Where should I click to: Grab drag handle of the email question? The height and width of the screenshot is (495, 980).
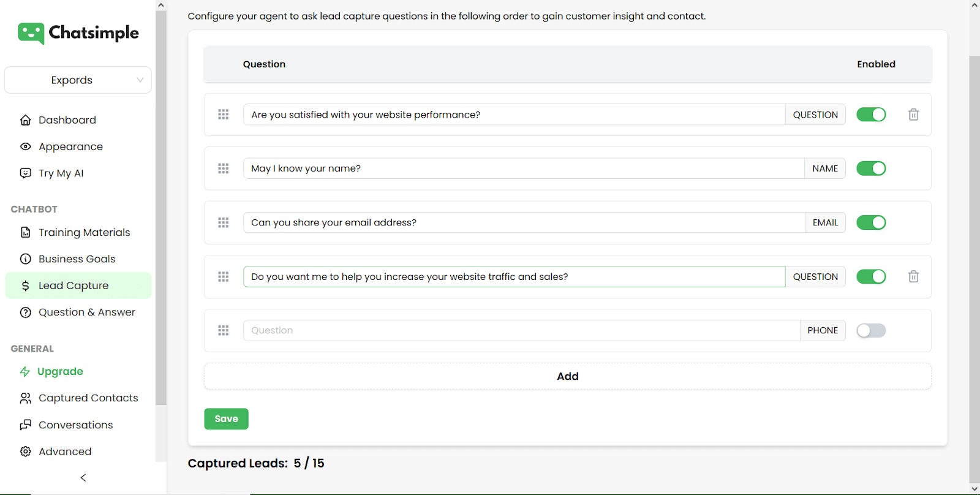[x=224, y=222]
